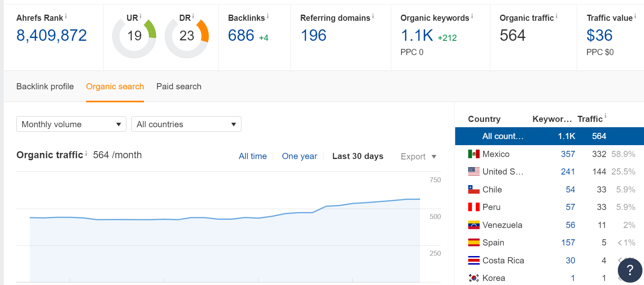
Task: Select the All countries table row
Action: point(549,136)
